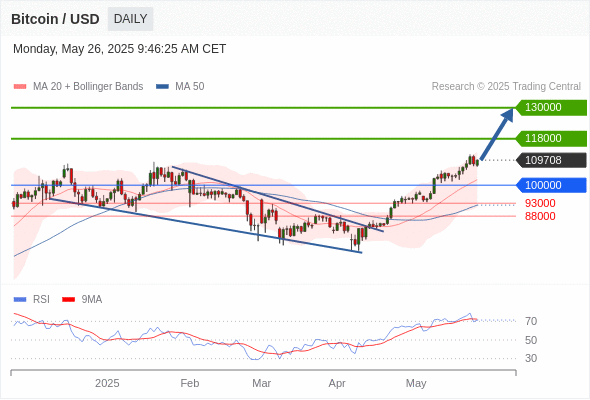590x400 pixels.
Task: Click the 130000 green price tag
Action: tap(551, 108)
